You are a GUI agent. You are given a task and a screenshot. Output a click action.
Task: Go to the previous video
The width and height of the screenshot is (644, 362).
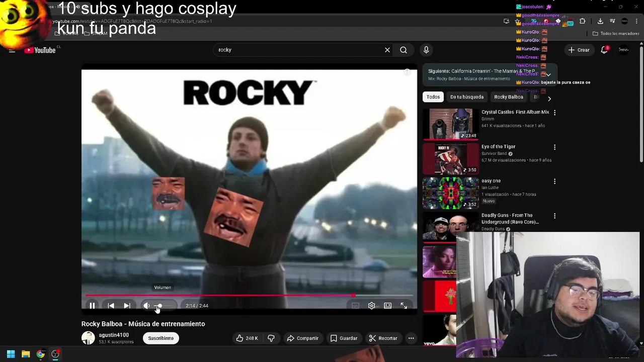tap(111, 306)
